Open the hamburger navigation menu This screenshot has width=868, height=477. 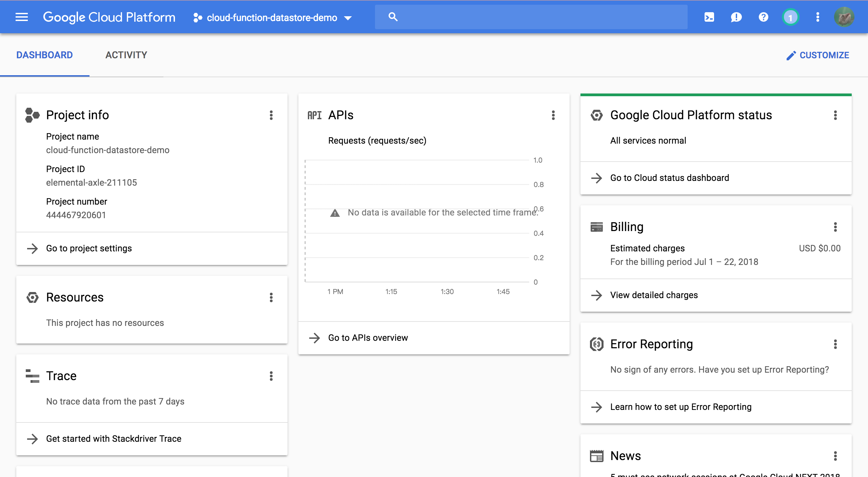pos(22,17)
